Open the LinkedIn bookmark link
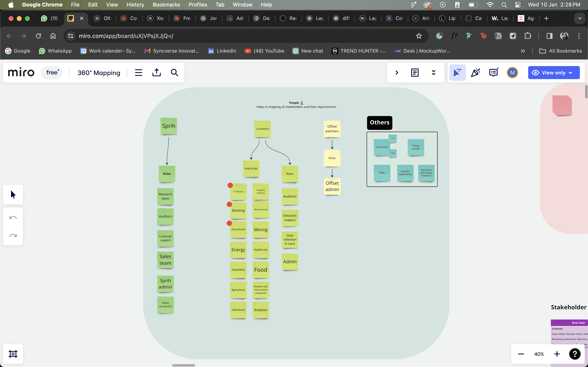The image size is (588, 367). 222,51
